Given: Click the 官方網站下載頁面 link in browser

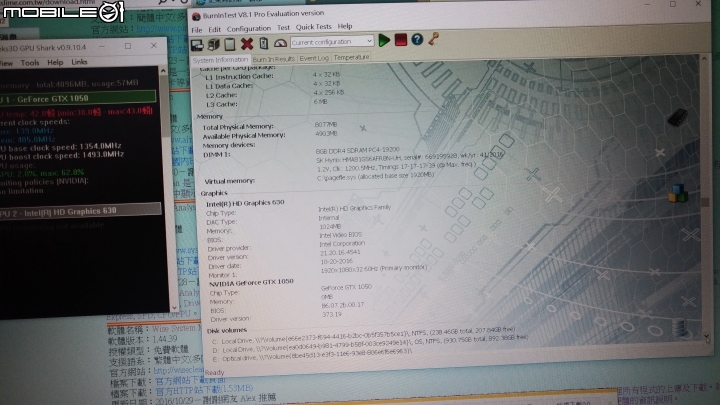Looking at the screenshot, I should click(x=190, y=380).
